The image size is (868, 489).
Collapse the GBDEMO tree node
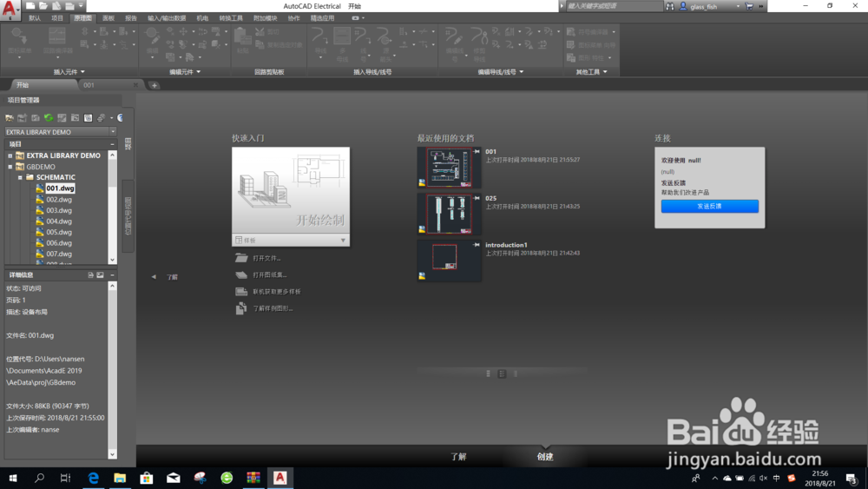click(10, 167)
